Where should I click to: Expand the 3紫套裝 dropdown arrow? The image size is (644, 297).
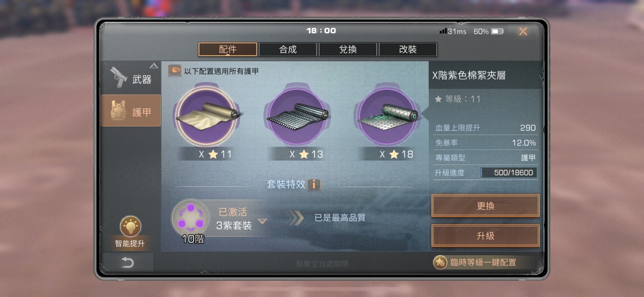click(262, 221)
